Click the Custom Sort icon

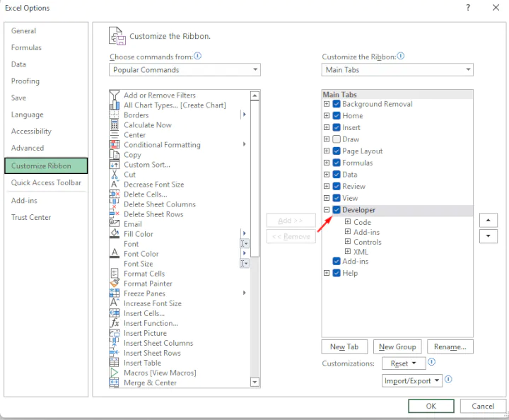coord(115,165)
